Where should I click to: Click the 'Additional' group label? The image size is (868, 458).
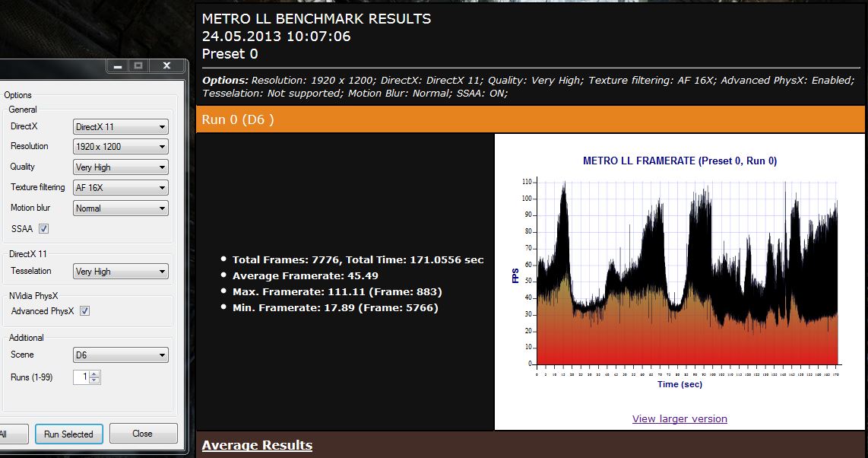(27, 337)
